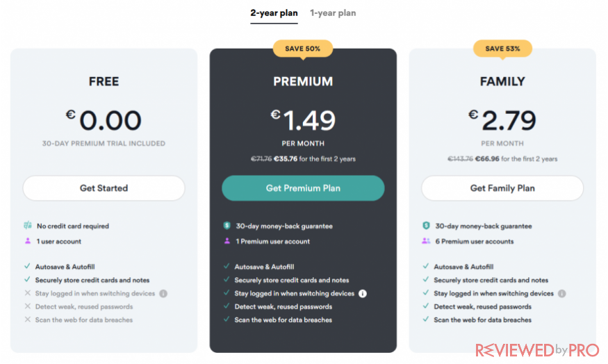This screenshot has width=608, height=364.
Task: Open info icon in Family plan list
Action: tap(561, 293)
